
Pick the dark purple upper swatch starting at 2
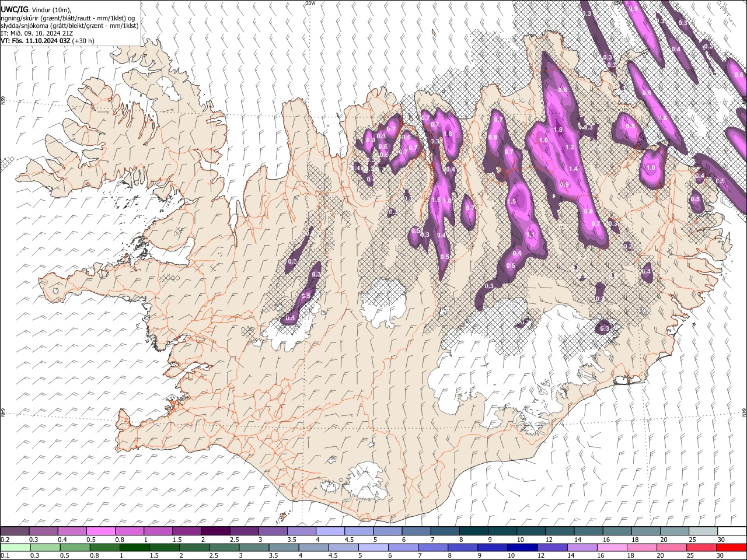point(215,531)
